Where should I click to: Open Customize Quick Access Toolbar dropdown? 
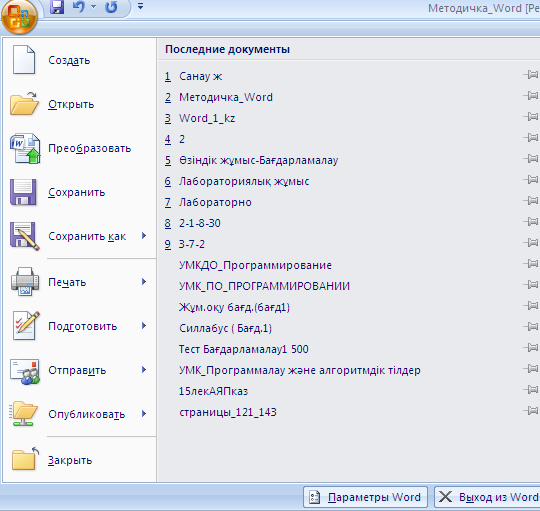click(140, 6)
